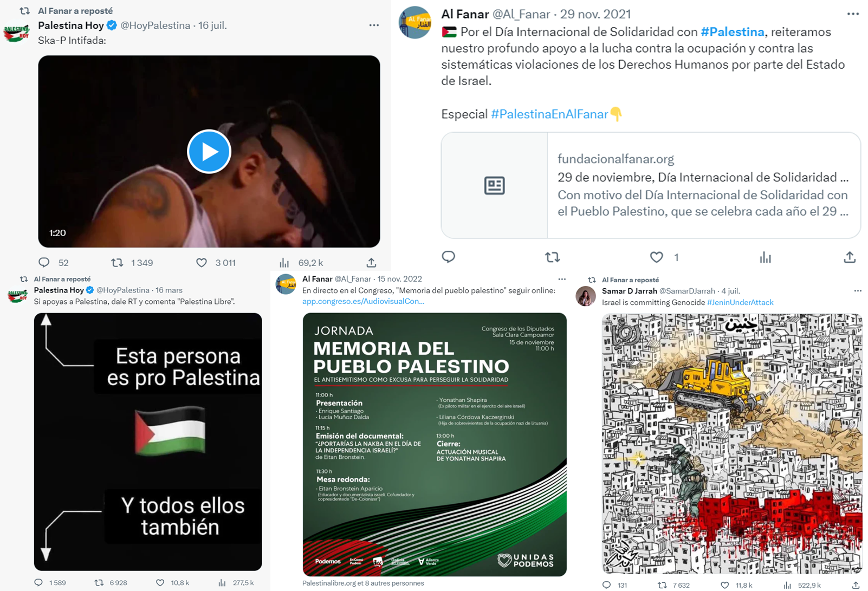The width and height of the screenshot is (868, 591).
Task: Share the Ska-P Intifada tweet
Action: coord(371,263)
